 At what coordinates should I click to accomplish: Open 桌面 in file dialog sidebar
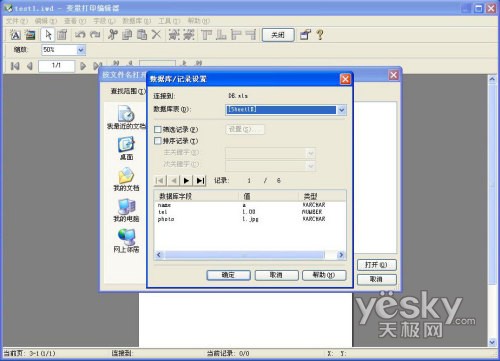point(126,149)
